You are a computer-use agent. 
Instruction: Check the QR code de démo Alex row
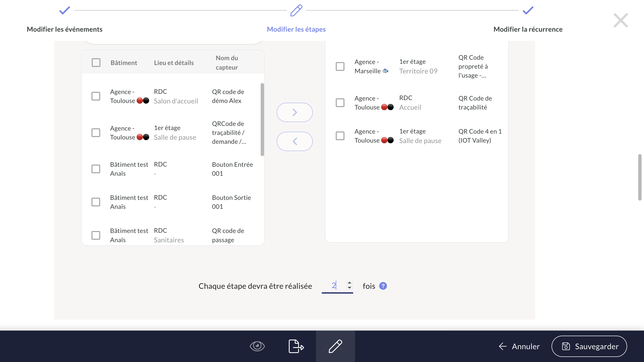pyautogui.click(x=96, y=96)
